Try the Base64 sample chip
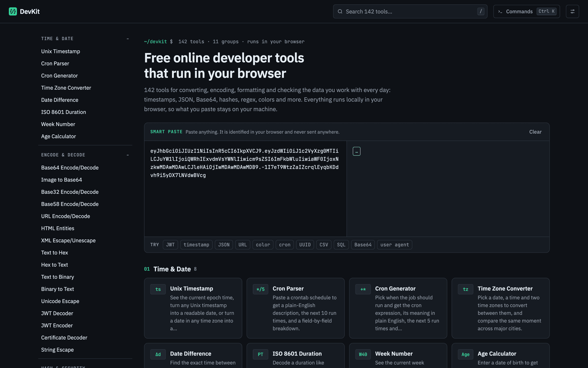The height and width of the screenshot is (368, 588). coord(363,245)
